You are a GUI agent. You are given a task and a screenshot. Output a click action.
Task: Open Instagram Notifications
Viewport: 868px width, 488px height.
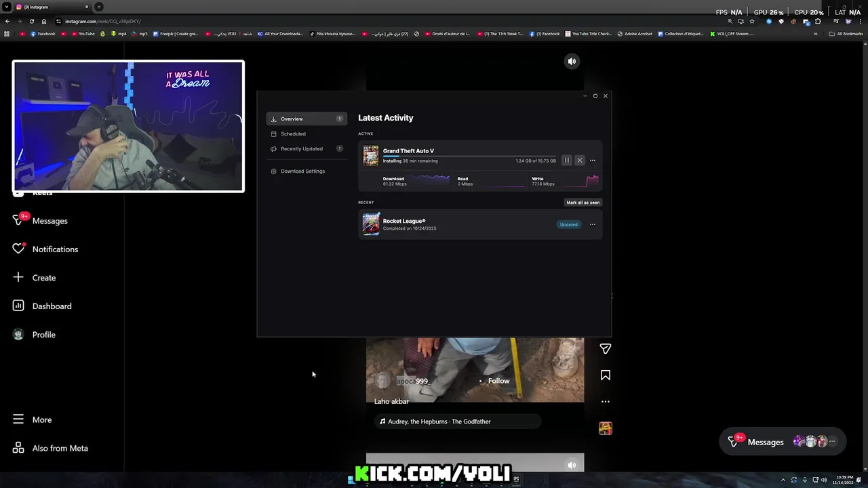pos(55,249)
